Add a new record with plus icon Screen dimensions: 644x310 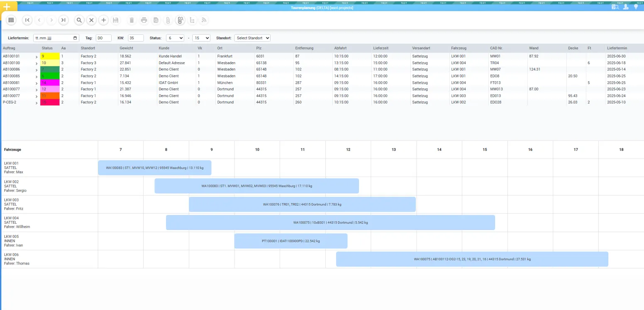[104, 20]
